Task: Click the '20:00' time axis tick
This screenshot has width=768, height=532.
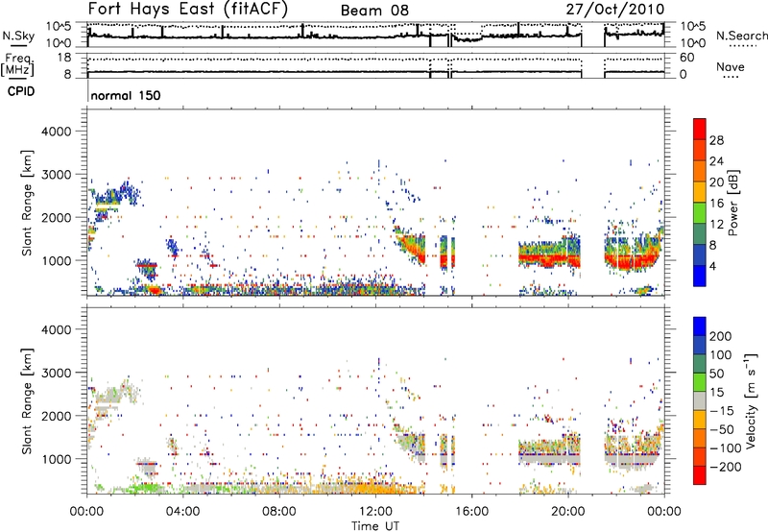Action: point(567,512)
